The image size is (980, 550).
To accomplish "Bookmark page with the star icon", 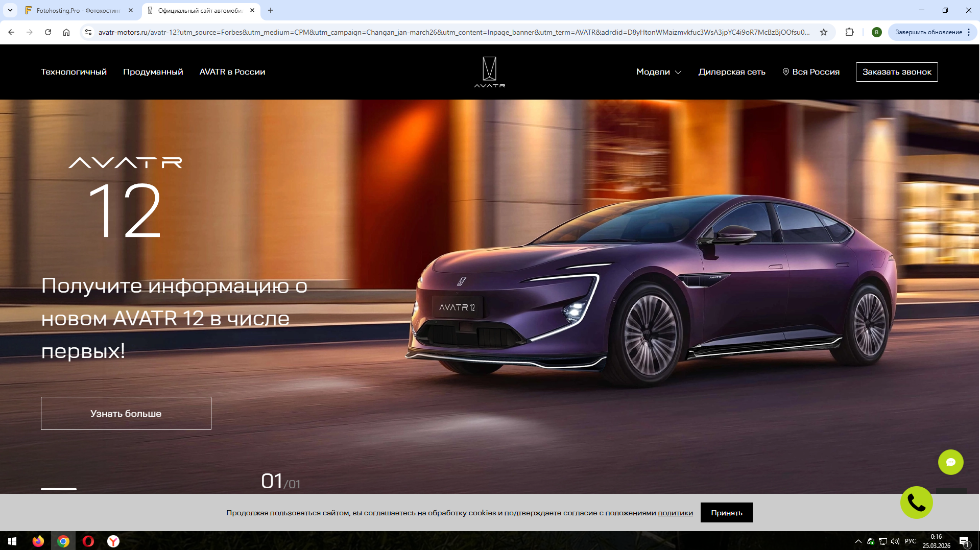I will [824, 32].
